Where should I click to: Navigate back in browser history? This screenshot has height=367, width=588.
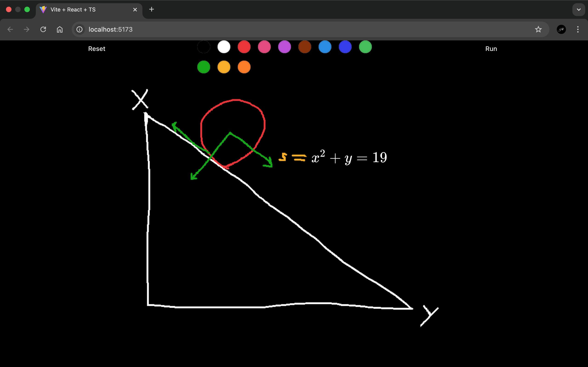tap(10, 29)
